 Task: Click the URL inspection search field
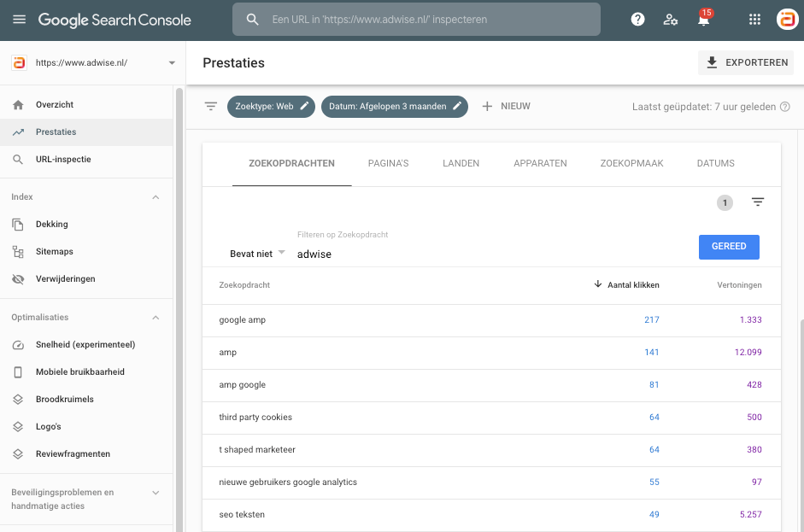tap(416, 20)
